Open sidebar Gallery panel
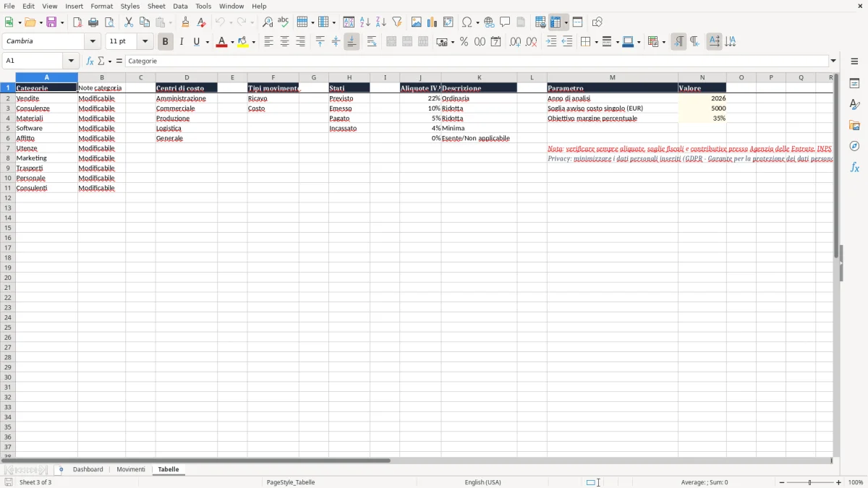 coord(854,125)
